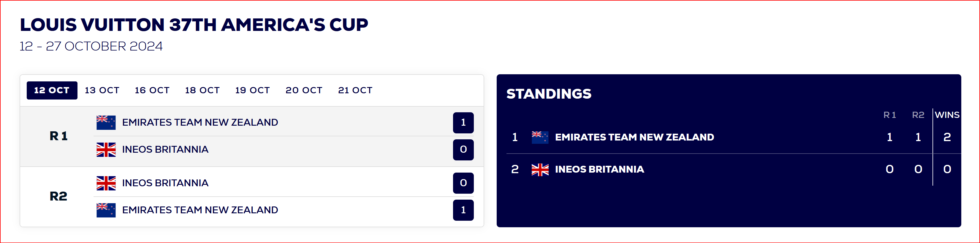The height and width of the screenshot is (243, 980).
Task: Open the 16 OCT race day tab
Action: tap(152, 90)
